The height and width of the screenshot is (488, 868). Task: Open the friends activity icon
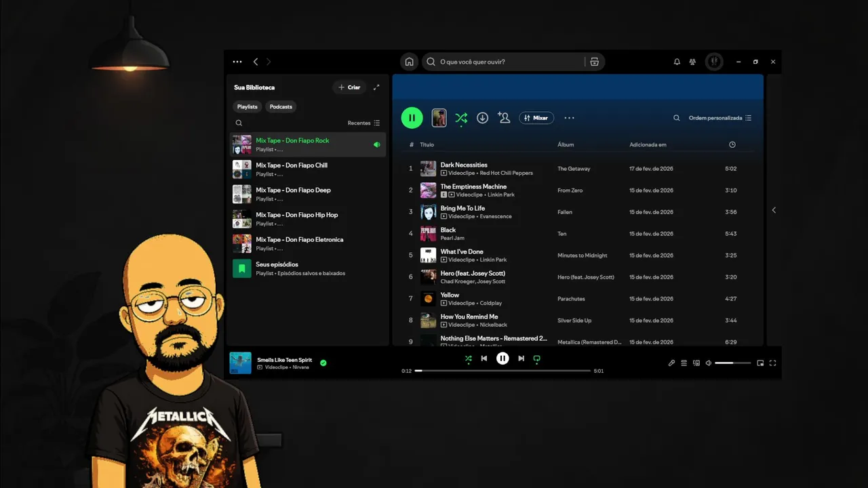coord(692,62)
